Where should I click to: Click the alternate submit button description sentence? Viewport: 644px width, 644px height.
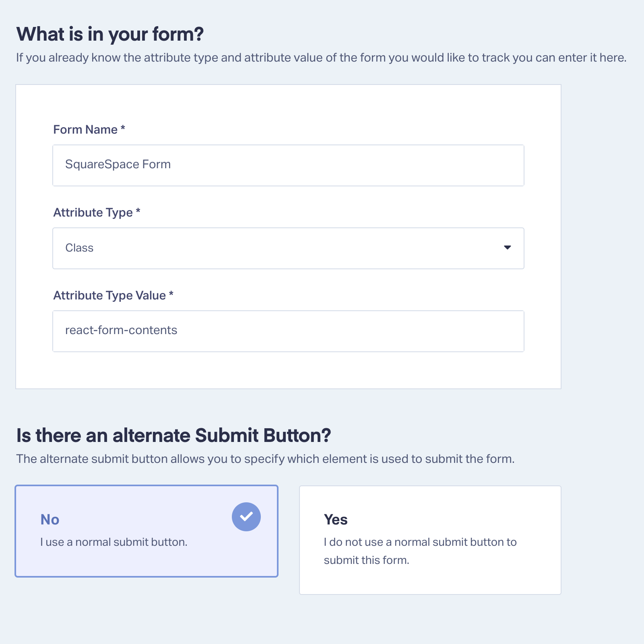(x=266, y=459)
